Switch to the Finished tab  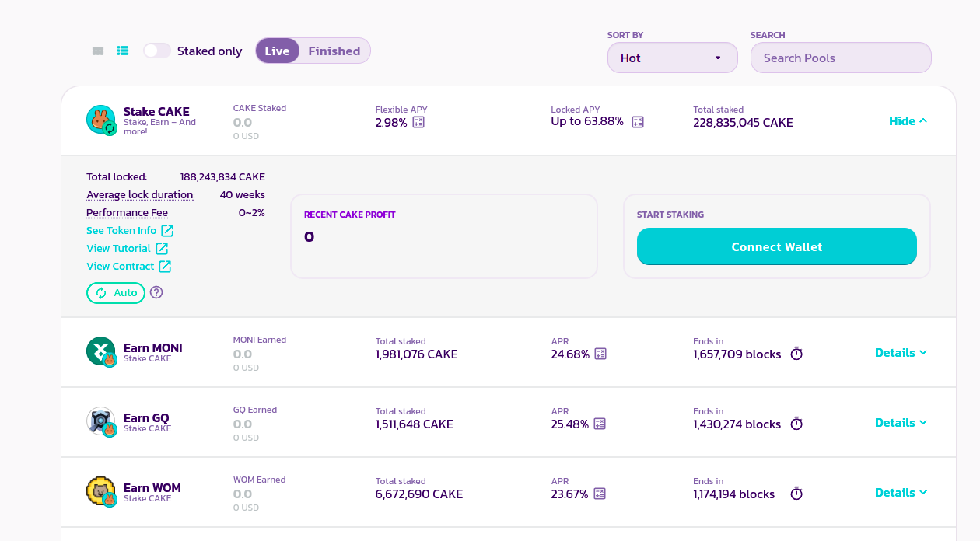(x=334, y=50)
